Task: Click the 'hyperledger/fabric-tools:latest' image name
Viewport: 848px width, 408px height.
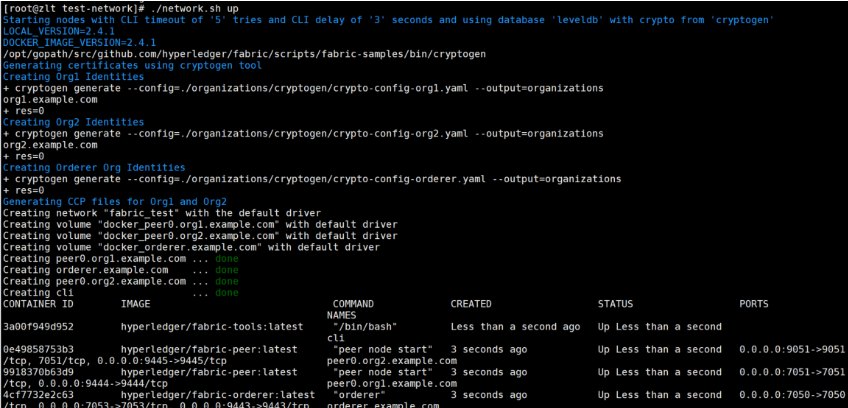Action: point(212,327)
